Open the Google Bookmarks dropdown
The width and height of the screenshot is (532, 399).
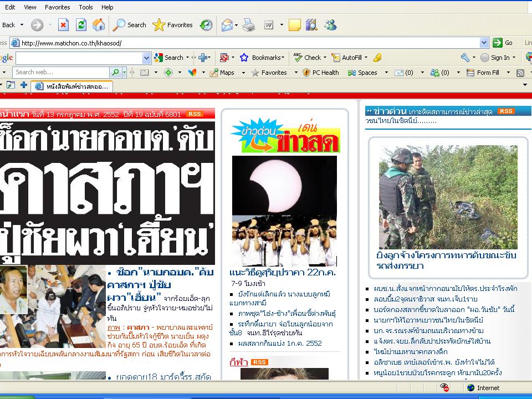pos(262,58)
